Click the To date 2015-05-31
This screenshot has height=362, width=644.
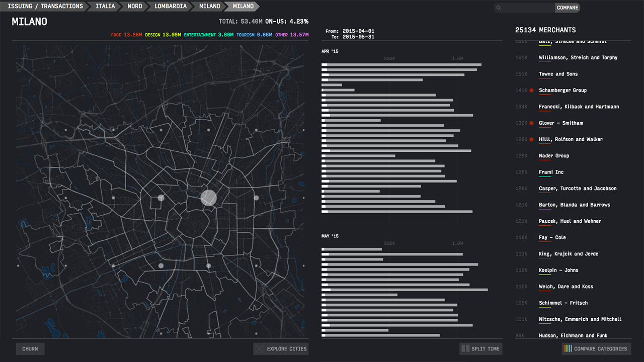click(x=358, y=37)
